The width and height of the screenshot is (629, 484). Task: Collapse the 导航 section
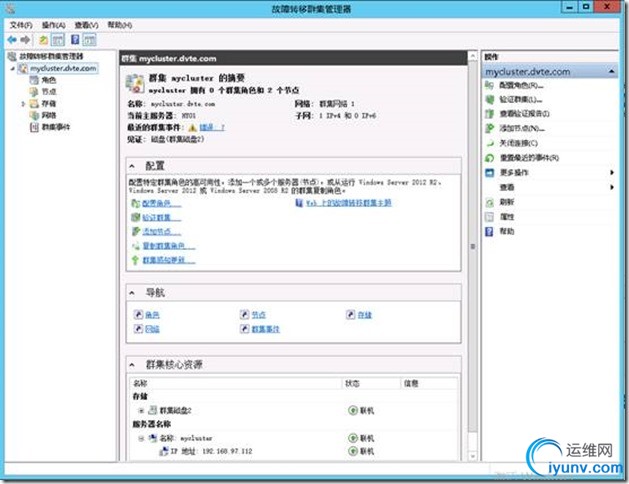coord(132,293)
